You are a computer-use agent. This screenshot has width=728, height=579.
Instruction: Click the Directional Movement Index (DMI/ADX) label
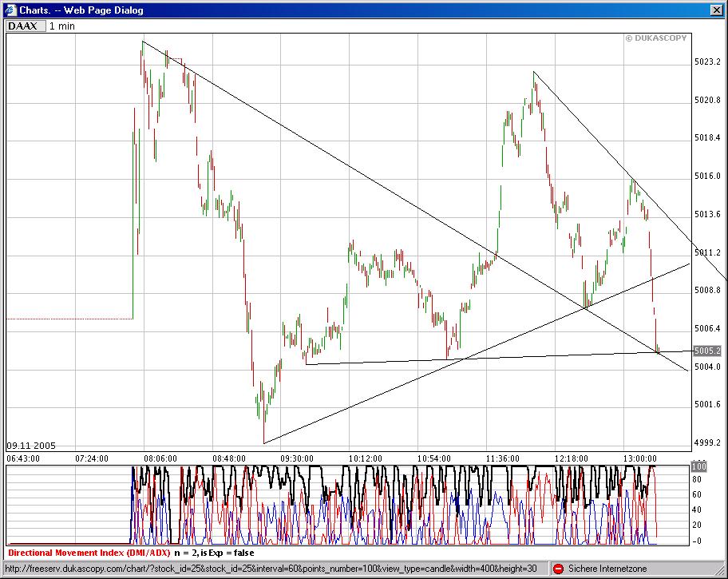(x=89, y=553)
